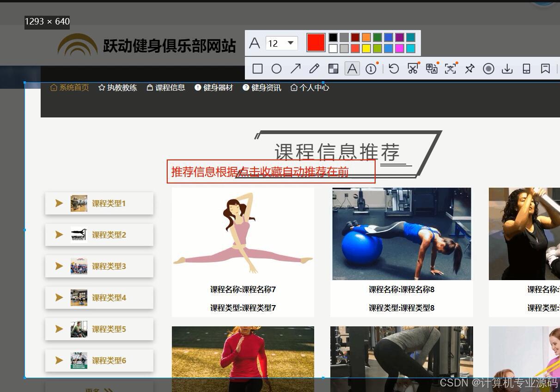Save the screenshot with download icon

[x=507, y=69]
